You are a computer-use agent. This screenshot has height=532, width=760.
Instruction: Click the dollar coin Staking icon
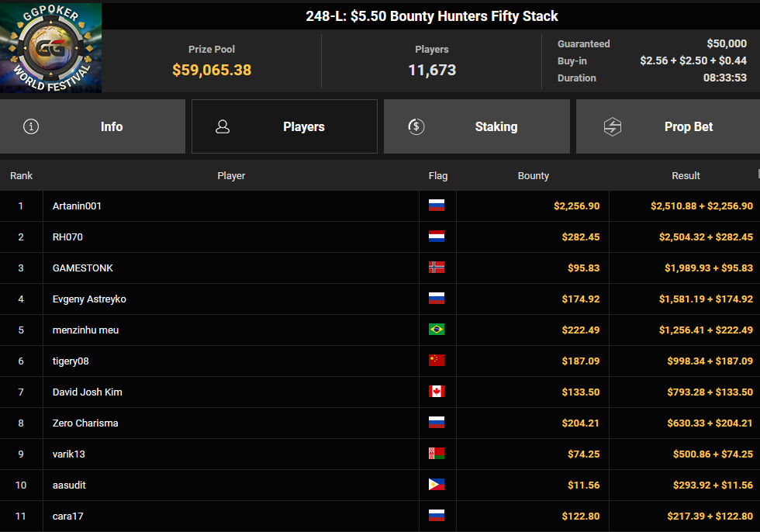416,126
